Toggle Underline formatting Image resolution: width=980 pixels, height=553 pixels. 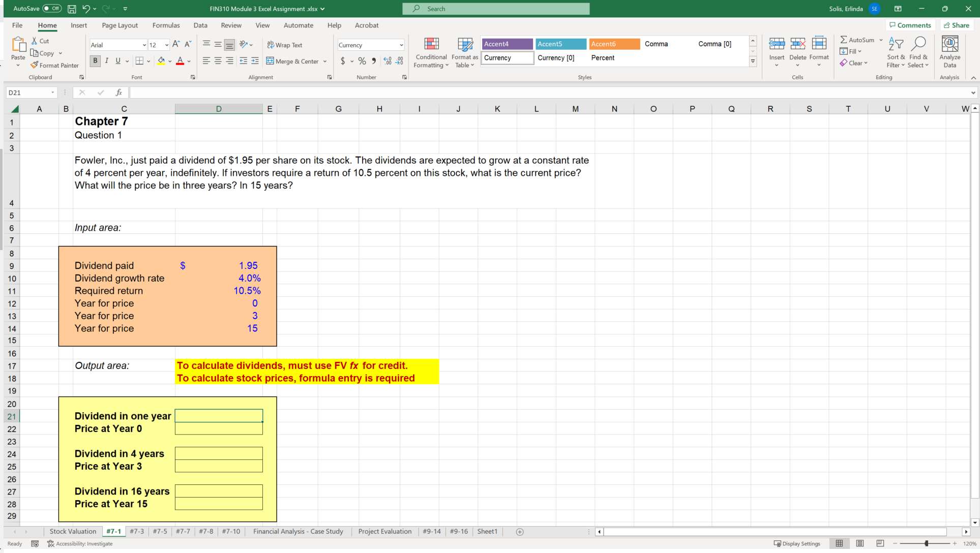pyautogui.click(x=118, y=61)
